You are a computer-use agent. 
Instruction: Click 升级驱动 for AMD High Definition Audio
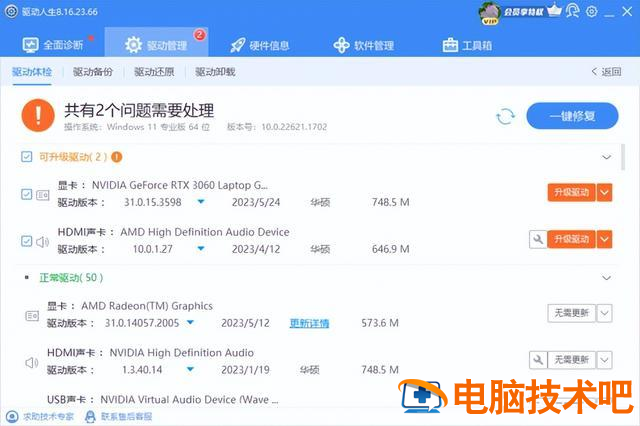(571, 239)
